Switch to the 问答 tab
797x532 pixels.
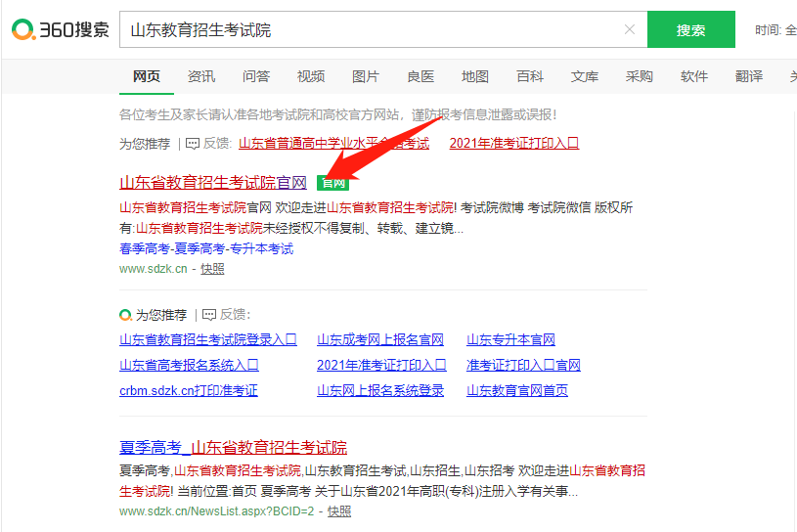pyautogui.click(x=255, y=76)
